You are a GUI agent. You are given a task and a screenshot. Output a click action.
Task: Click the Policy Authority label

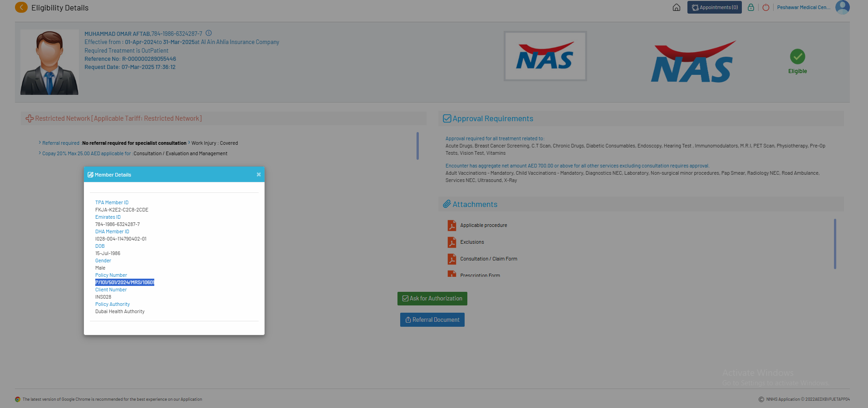click(x=113, y=304)
